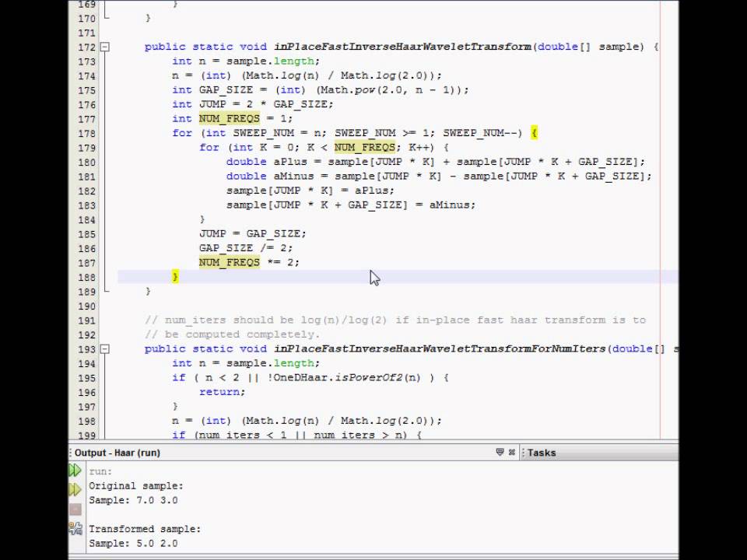Click line number 175 in the gutter
The height and width of the screenshot is (560, 747).
[x=86, y=90]
